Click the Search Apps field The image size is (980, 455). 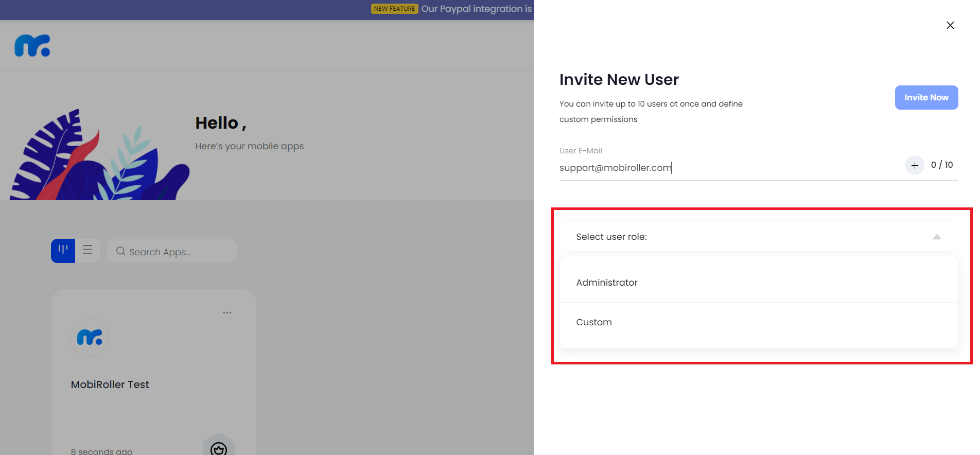click(x=171, y=251)
